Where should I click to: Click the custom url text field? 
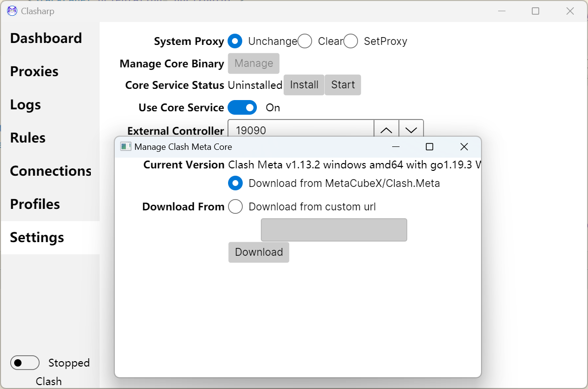click(x=334, y=230)
